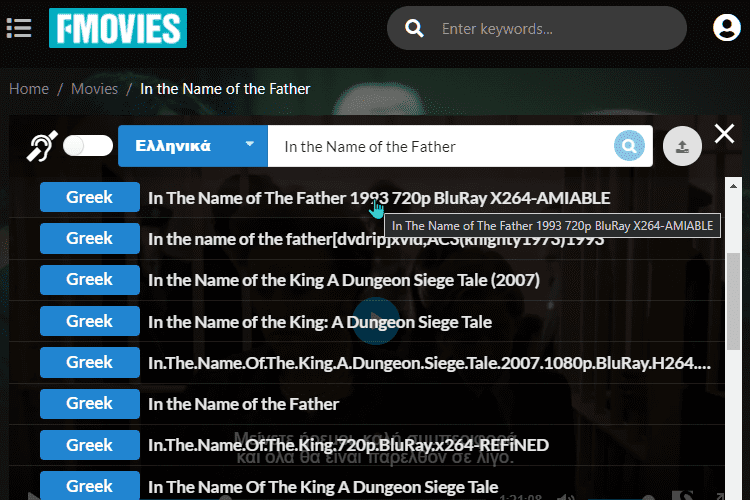Viewport: 750px width, 500px height.
Task: Click the scrollbar up arrow
Action: point(733,186)
